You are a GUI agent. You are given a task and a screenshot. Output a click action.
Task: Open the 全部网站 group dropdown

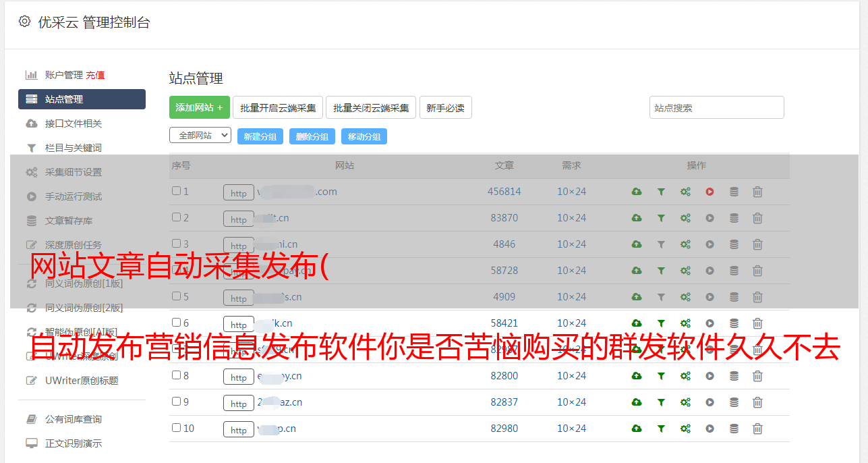(200, 136)
